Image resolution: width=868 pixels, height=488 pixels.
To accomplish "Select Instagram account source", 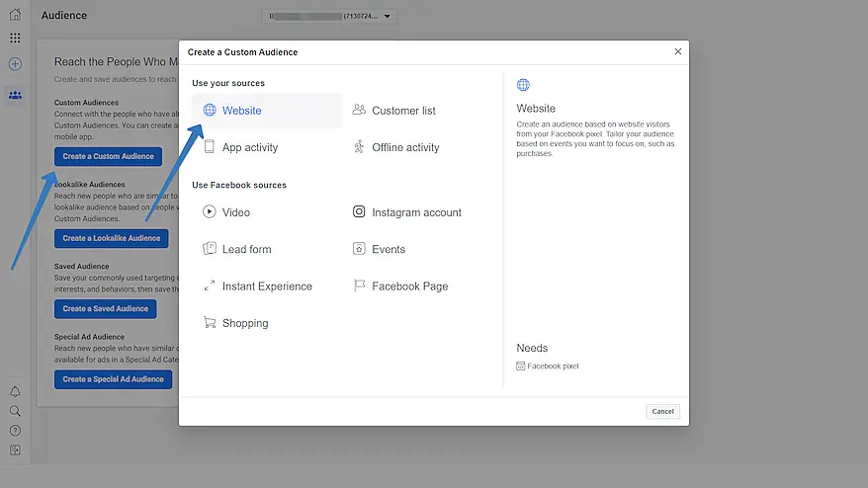I will [416, 212].
